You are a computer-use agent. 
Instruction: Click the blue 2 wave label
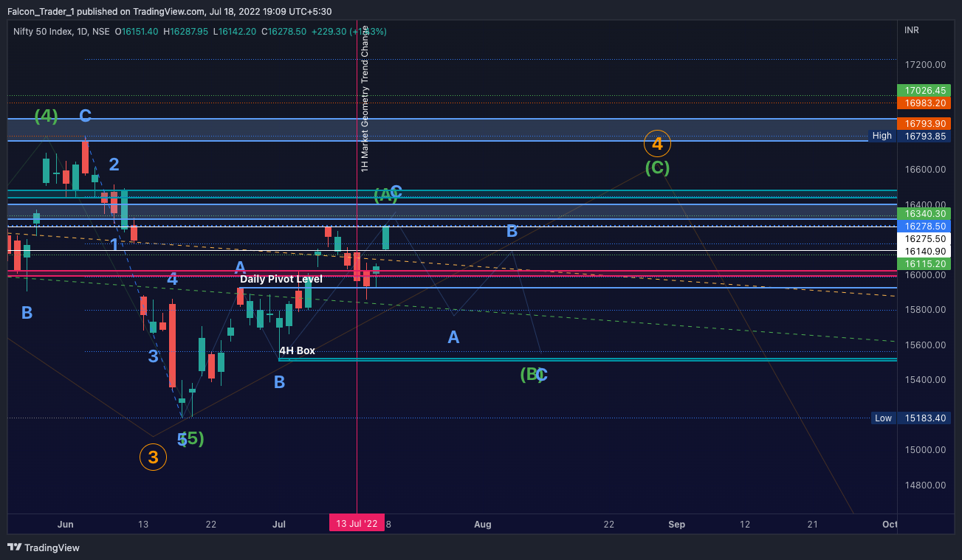click(x=114, y=164)
